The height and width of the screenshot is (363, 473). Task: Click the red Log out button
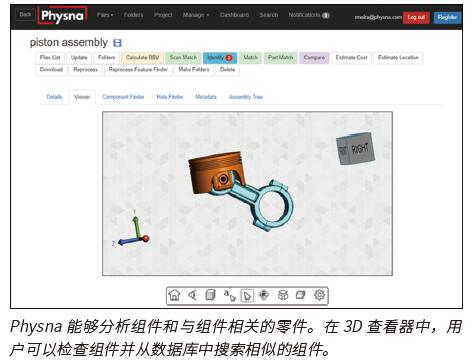point(416,17)
